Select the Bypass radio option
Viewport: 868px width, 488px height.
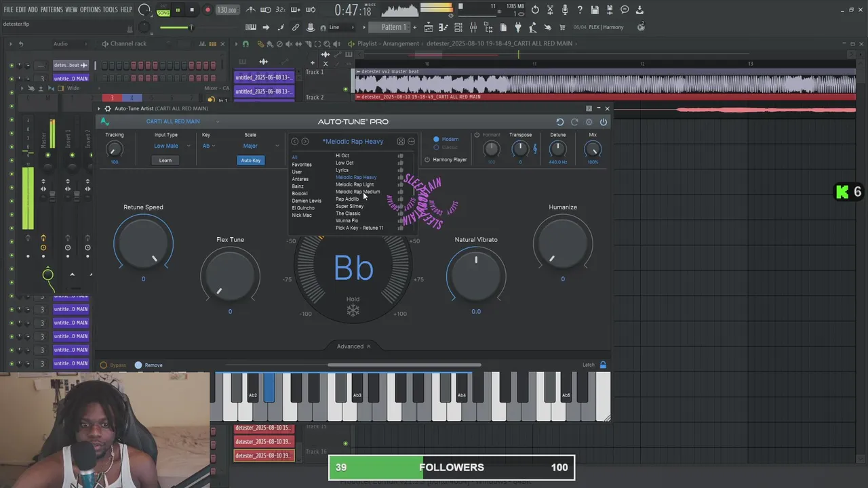click(104, 365)
